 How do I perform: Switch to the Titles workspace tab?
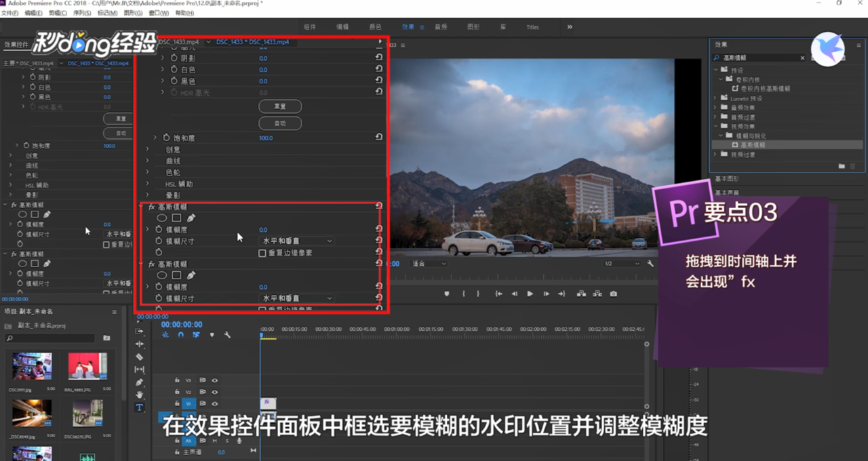[x=533, y=27]
